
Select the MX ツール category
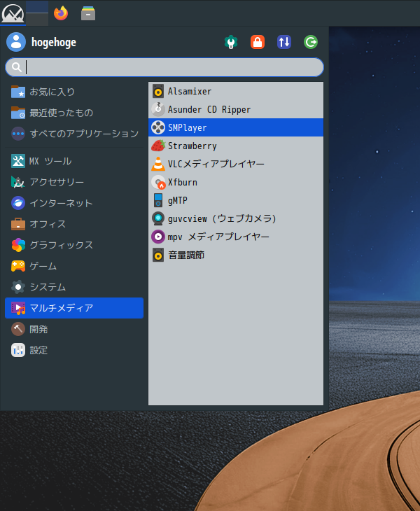[74, 161]
